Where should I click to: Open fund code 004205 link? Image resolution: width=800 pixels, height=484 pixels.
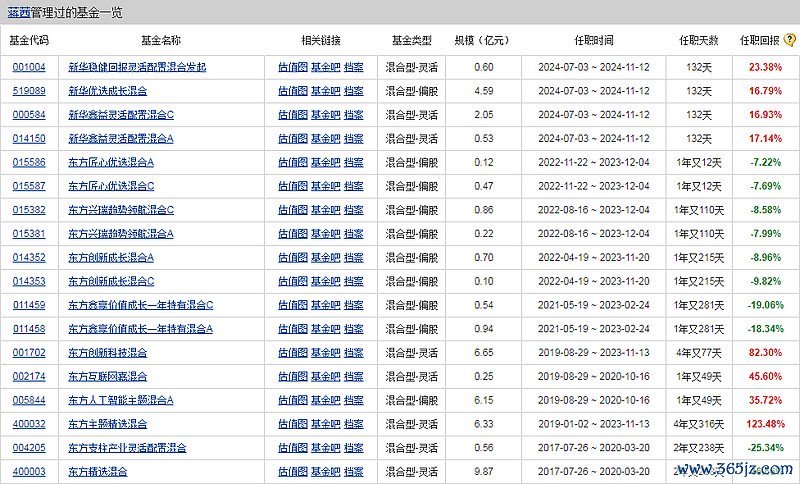pyautogui.click(x=29, y=448)
